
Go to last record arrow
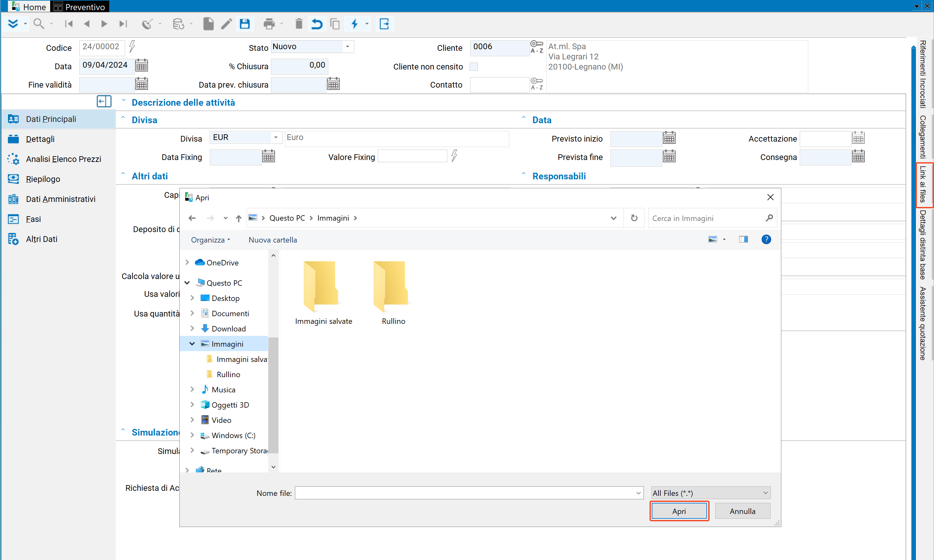[123, 24]
